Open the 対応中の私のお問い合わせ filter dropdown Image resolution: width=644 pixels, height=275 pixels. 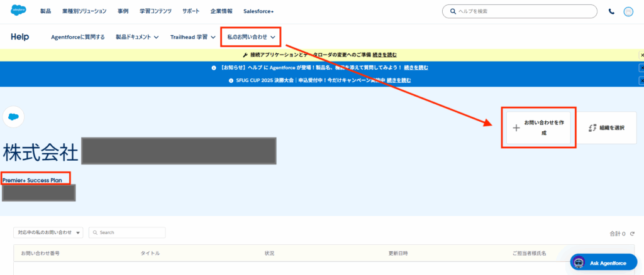coord(48,232)
